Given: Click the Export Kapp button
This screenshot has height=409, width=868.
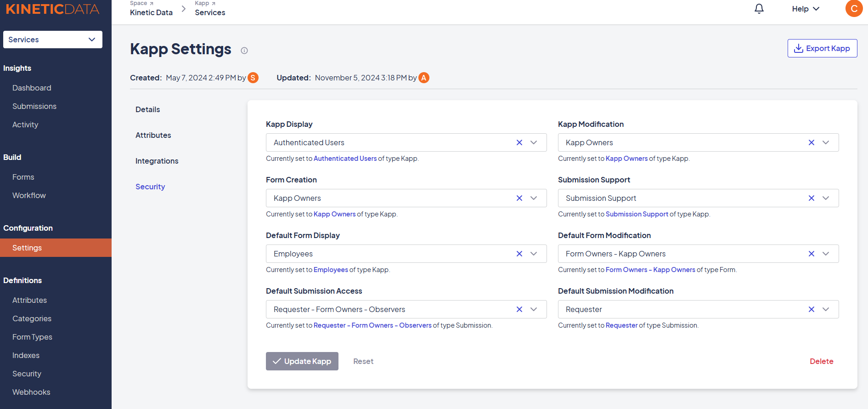Looking at the screenshot, I should (822, 48).
